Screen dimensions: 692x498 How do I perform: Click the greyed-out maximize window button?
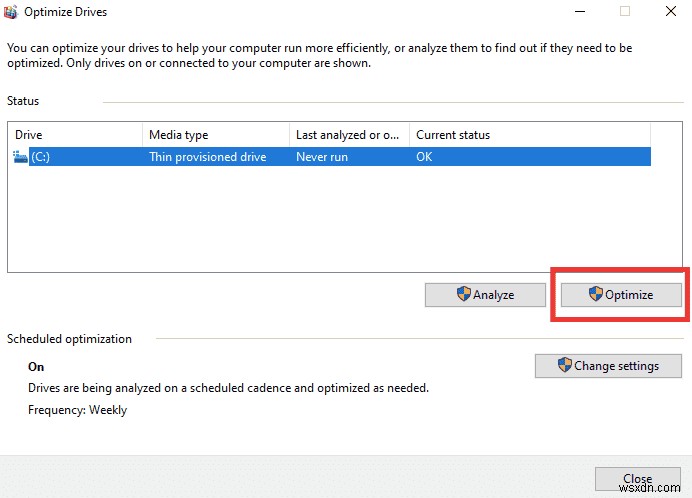pos(626,12)
